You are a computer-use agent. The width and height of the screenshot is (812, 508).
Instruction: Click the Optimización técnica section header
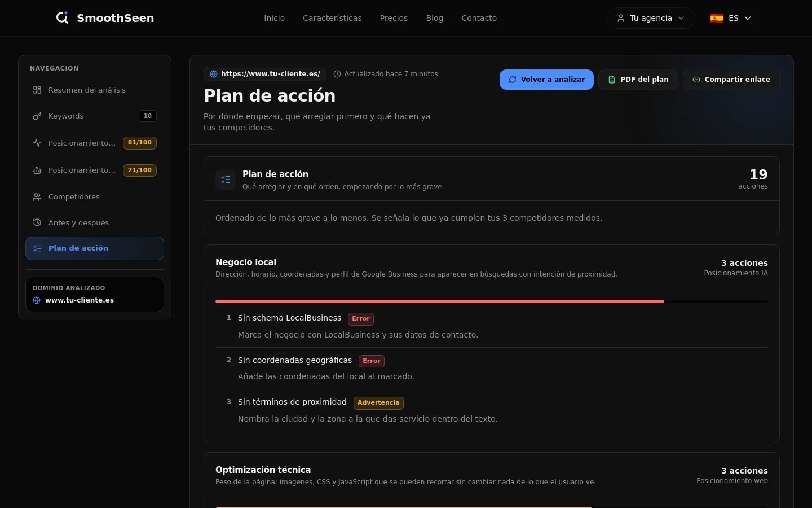[x=492, y=475]
